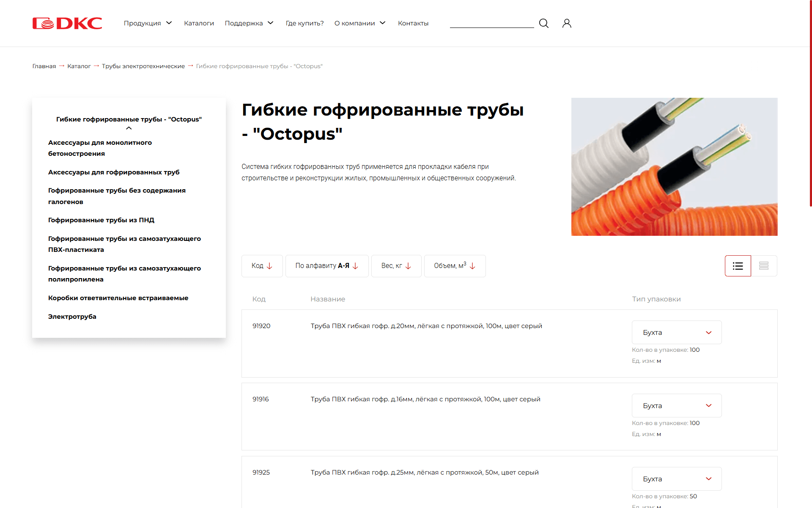Open the Где купить? page
This screenshot has height=508, width=812.
coord(304,23)
